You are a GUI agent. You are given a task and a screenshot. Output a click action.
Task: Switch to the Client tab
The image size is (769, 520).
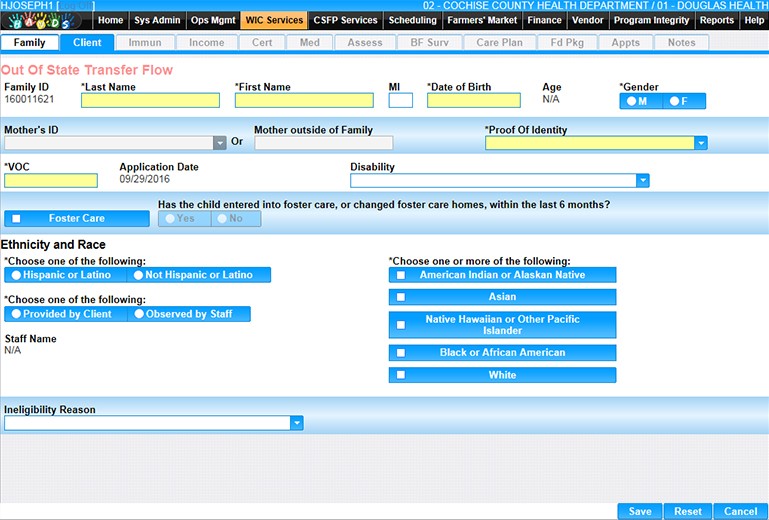[87, 43]
